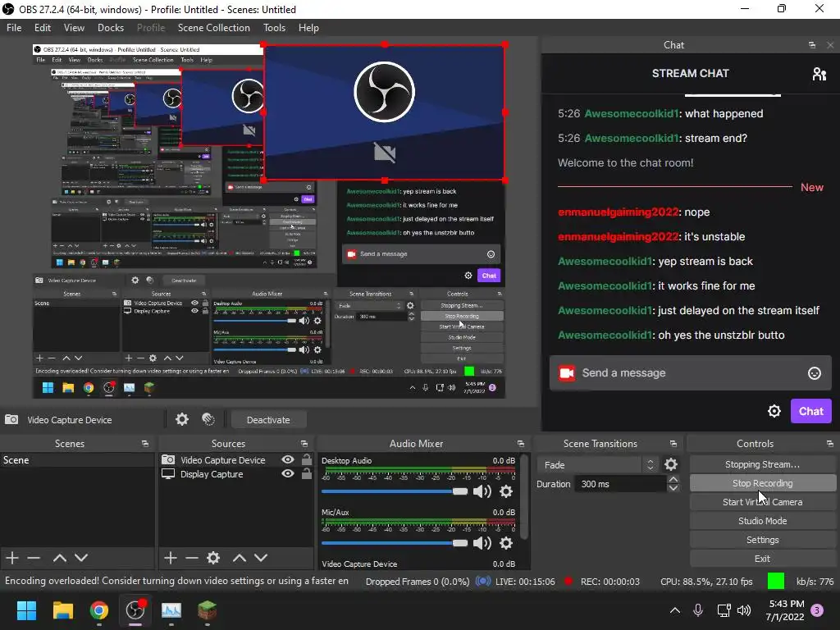Add a new scene with plus icon
Viewport: 840px width, 630px height.
[11, 558]
